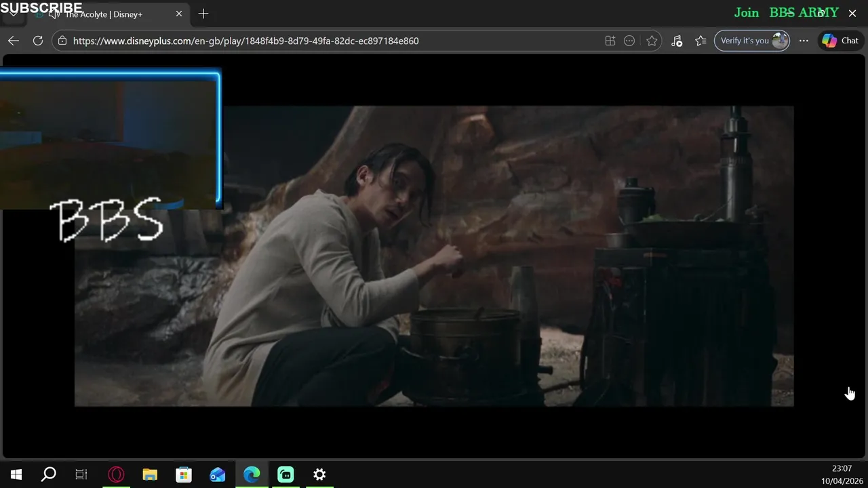Image resolution: width=868 pixels, height=488 pixels.
Task: Open the Favorites list
Action: pyautogui.click(x=701, y=41)
